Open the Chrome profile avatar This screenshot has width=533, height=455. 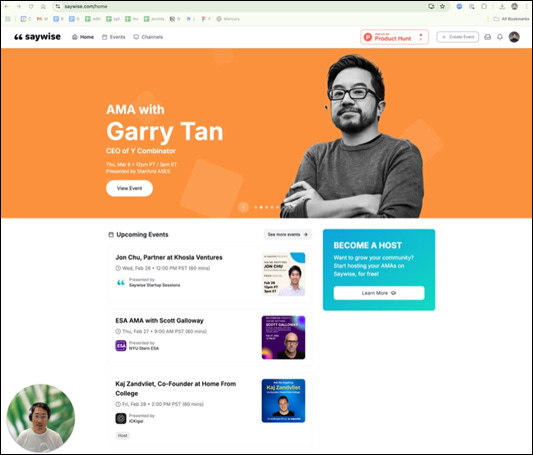coord(515,6)
